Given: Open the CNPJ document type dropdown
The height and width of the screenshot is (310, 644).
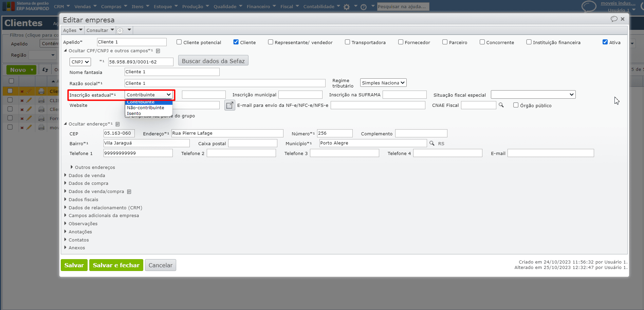Looking at the screenshot, I should [80, 62].
